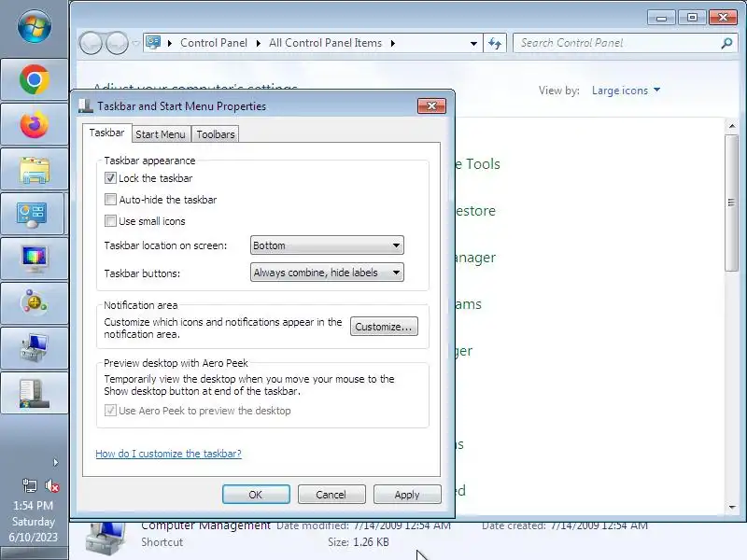Select Control Panel breadcrumb in address bar
This screenshot has height=560, width=747.
click(x=214, y=43)
